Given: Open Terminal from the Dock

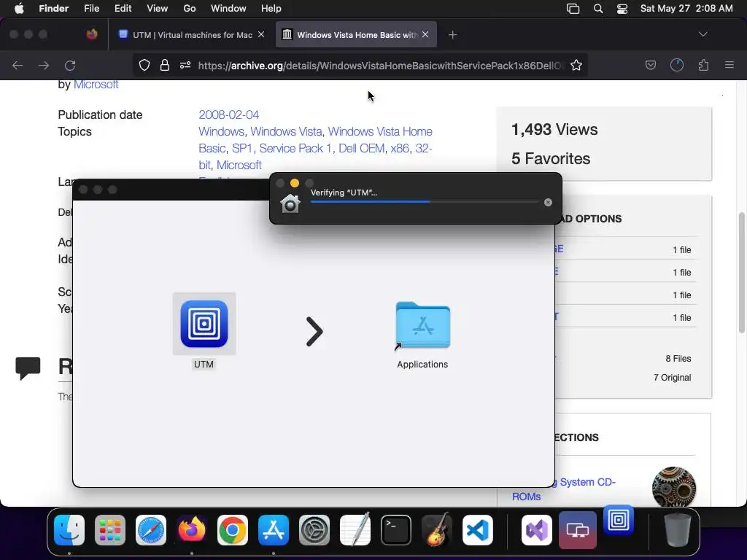Looking at the screenshot, I should point(396,530).
